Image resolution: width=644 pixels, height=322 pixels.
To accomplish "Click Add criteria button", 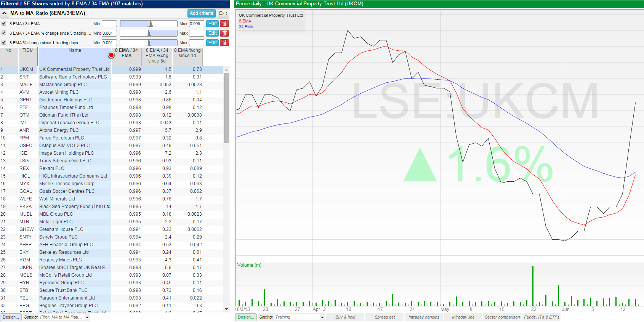I will pos(202,13).
